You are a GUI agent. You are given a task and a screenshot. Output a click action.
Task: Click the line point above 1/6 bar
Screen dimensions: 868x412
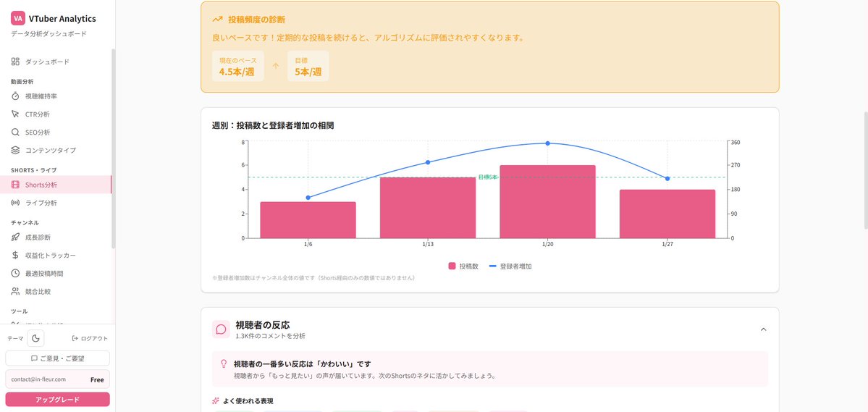(x=308, y=198)
